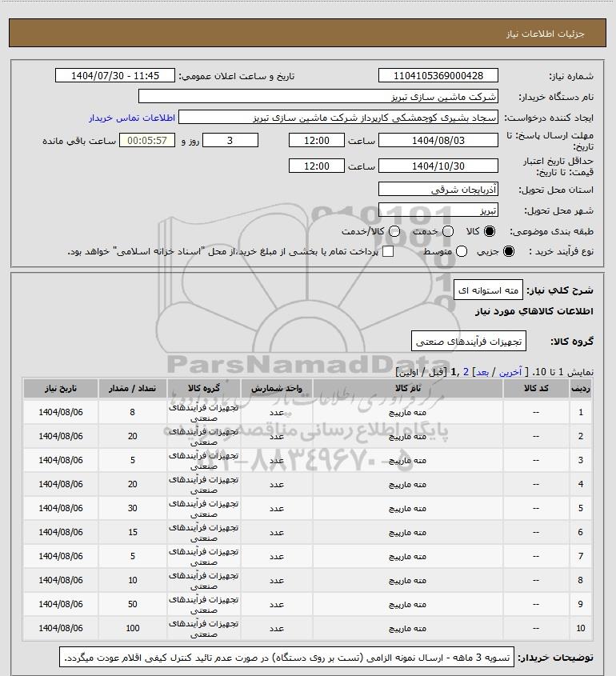Click the date 1404/08/06 in row 4
This screenshot has width=616, height=676.
pos(60,484)
